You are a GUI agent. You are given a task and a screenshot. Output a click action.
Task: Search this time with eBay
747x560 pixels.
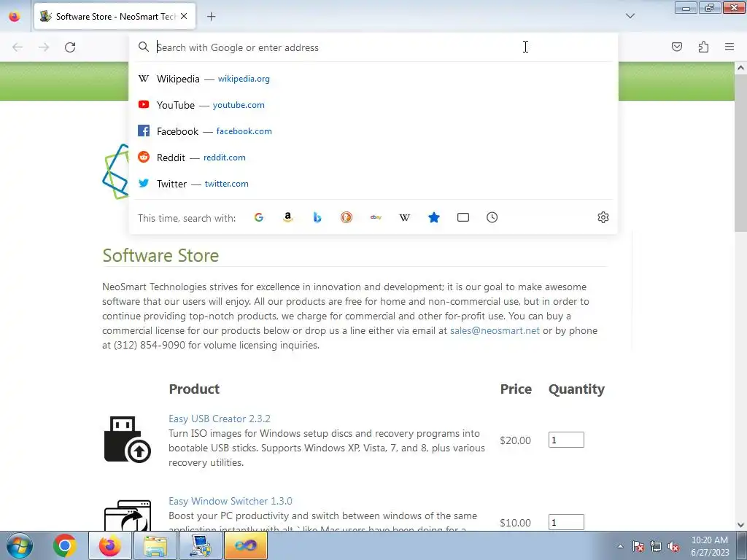coord(376,217)
